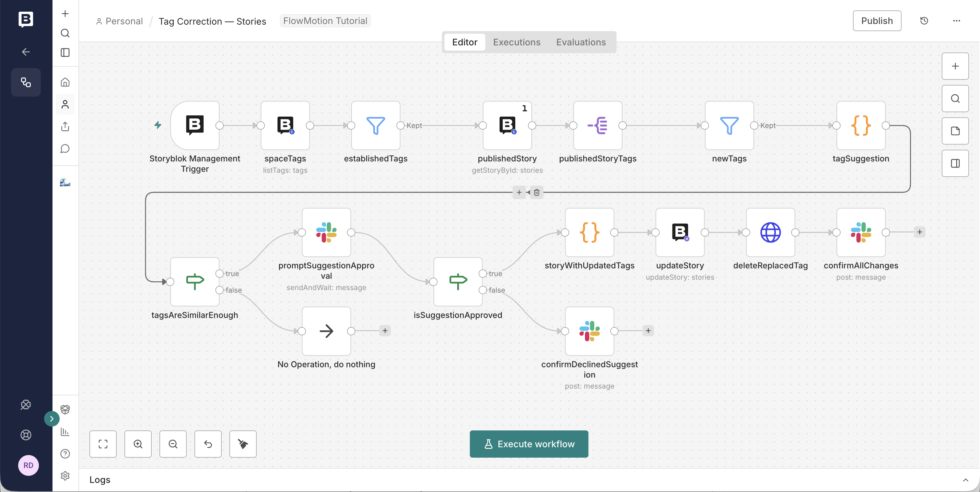Go to the Home overview

tap(65, 82)
